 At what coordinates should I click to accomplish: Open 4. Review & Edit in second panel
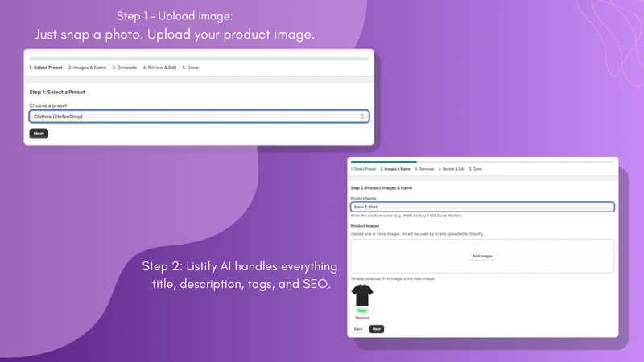[452, 169]
